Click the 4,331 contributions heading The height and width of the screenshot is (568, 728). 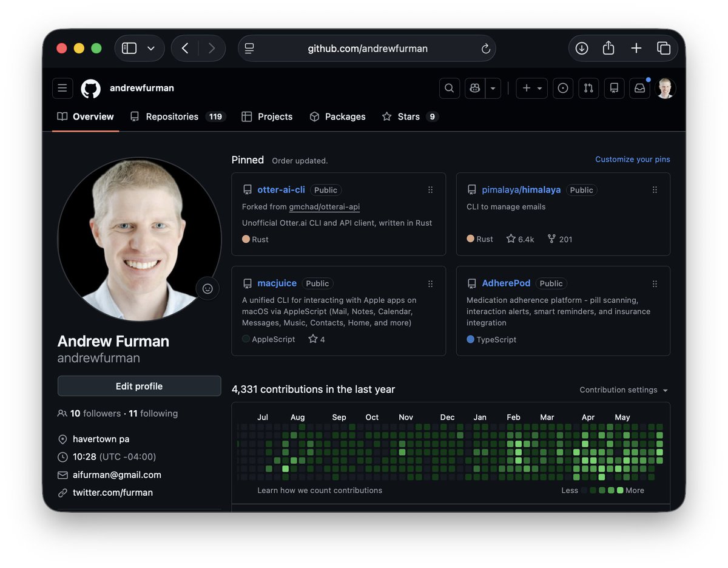313,390
